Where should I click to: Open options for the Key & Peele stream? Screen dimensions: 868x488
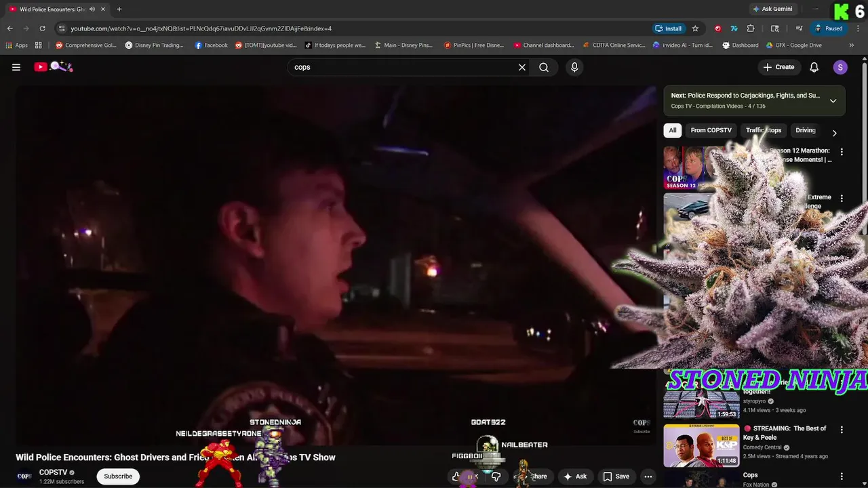[x=842, y=430]
